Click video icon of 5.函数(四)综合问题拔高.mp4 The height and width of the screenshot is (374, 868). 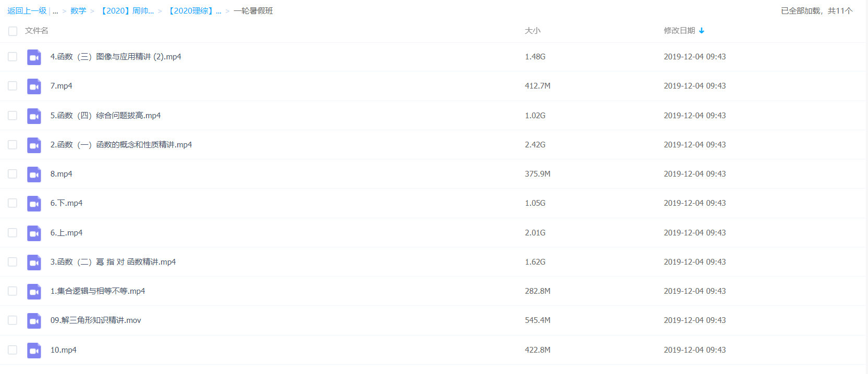[34, 116]
